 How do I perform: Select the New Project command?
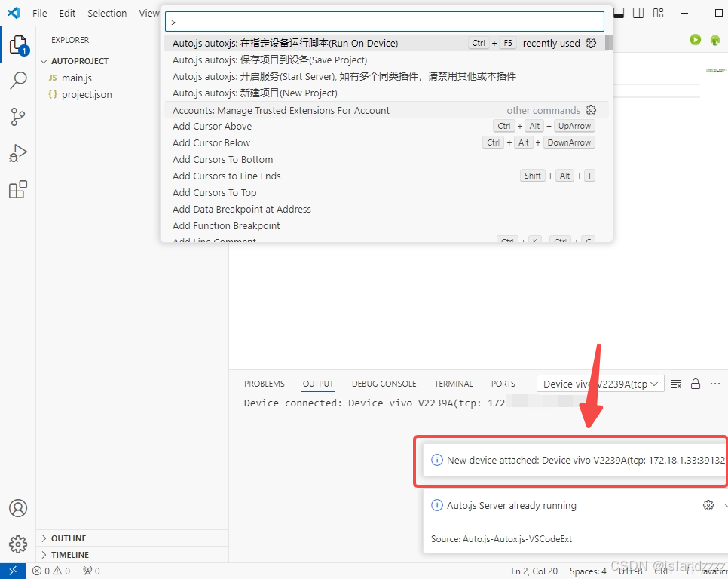pos(385,93)
